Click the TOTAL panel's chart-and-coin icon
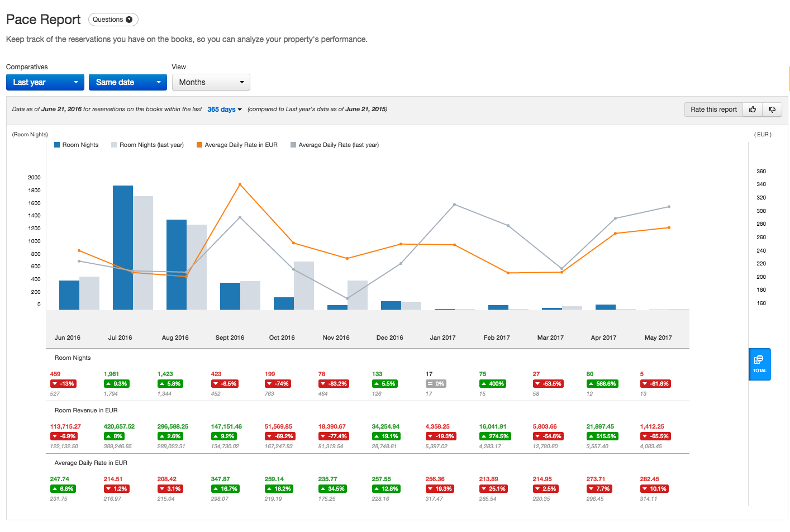 click(x=759, y=360)
